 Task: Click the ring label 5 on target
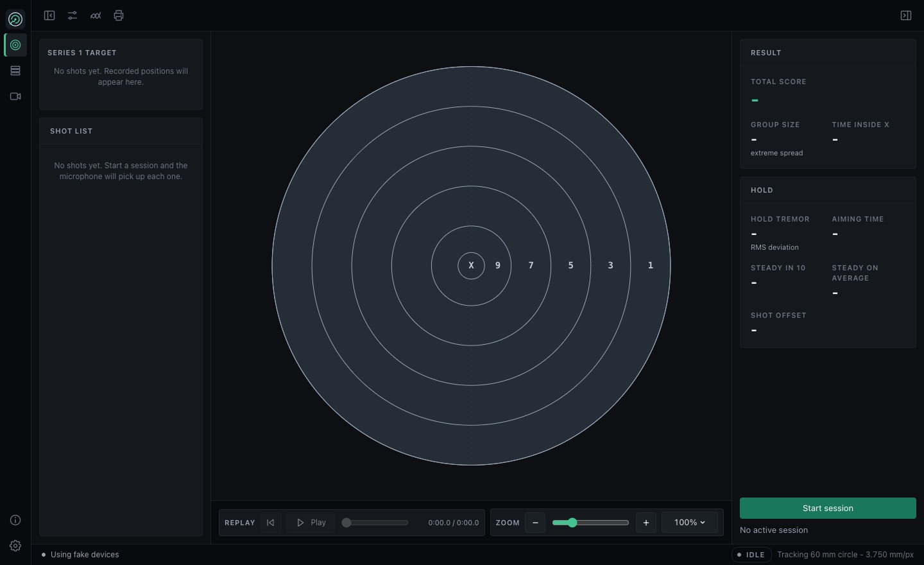(x=570, y=265)
